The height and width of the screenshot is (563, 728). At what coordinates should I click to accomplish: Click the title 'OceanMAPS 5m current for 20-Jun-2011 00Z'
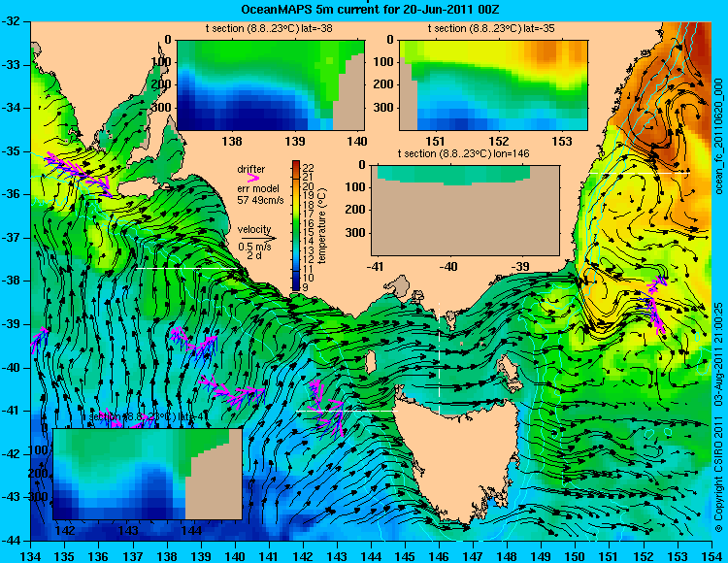(x=370, y=10)
